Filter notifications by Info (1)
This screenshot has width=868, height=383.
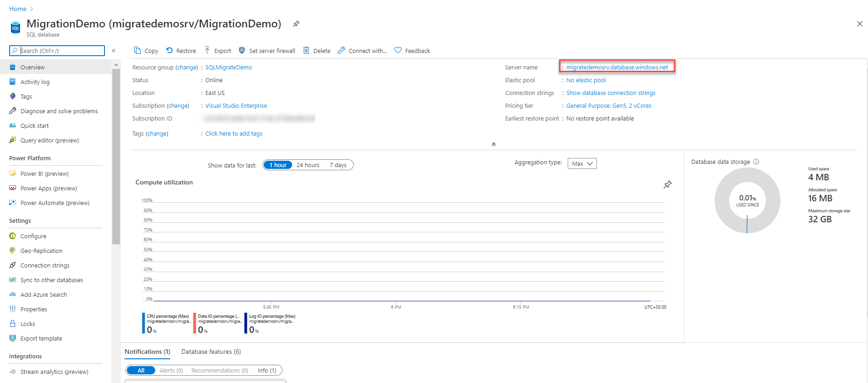(x=267, y=370)
